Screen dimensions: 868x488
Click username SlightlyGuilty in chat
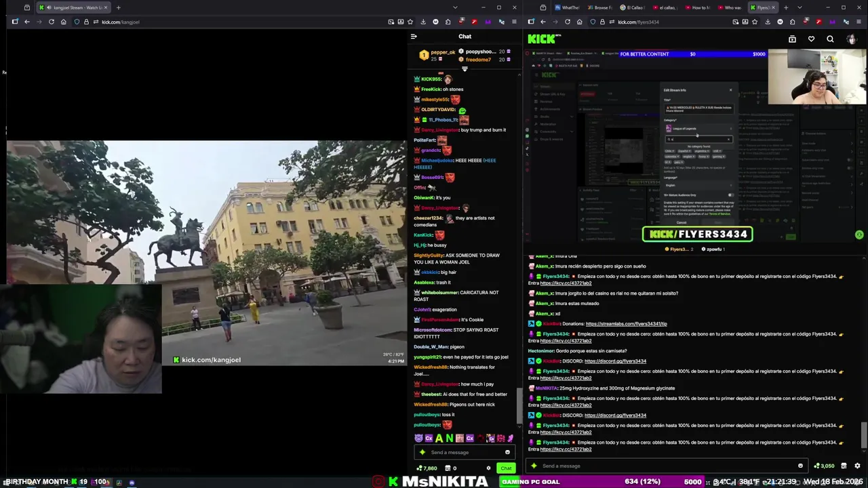pos(429,255)
